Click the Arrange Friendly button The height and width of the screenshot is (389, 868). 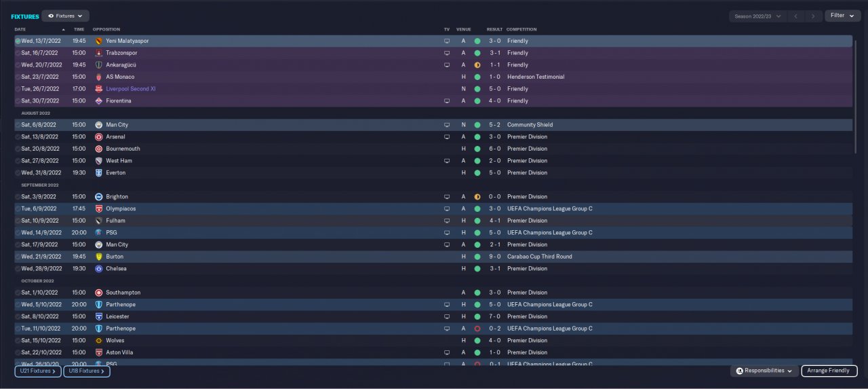click(829, 371)
